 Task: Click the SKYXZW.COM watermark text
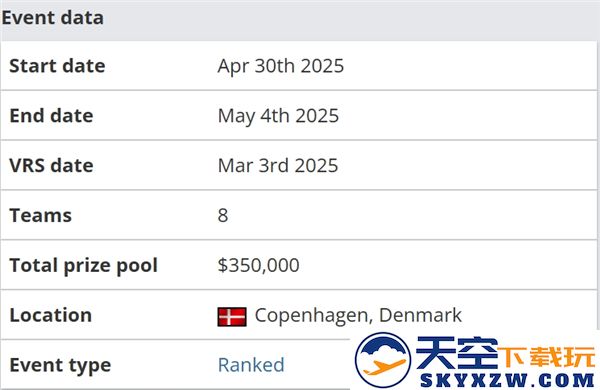point(507,380)
